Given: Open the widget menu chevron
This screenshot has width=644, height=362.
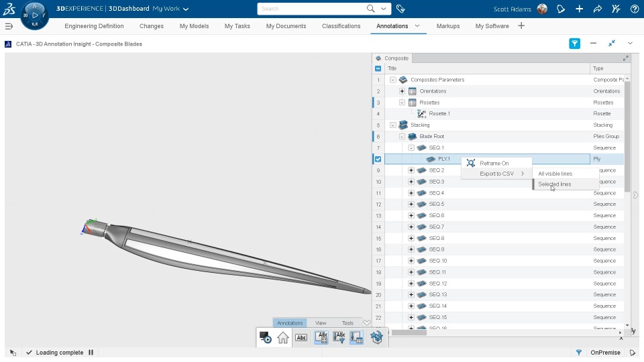Looking at the screenshot, I should point(630,43).
